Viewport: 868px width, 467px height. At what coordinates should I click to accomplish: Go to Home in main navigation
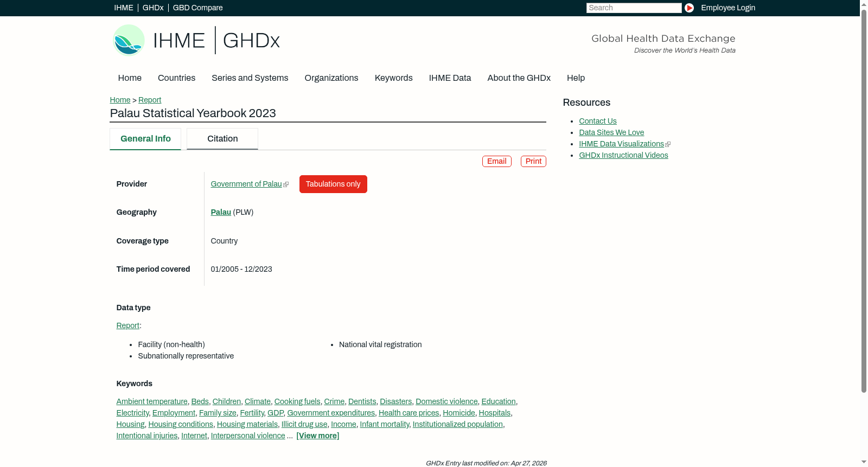(x=130, y=78)
